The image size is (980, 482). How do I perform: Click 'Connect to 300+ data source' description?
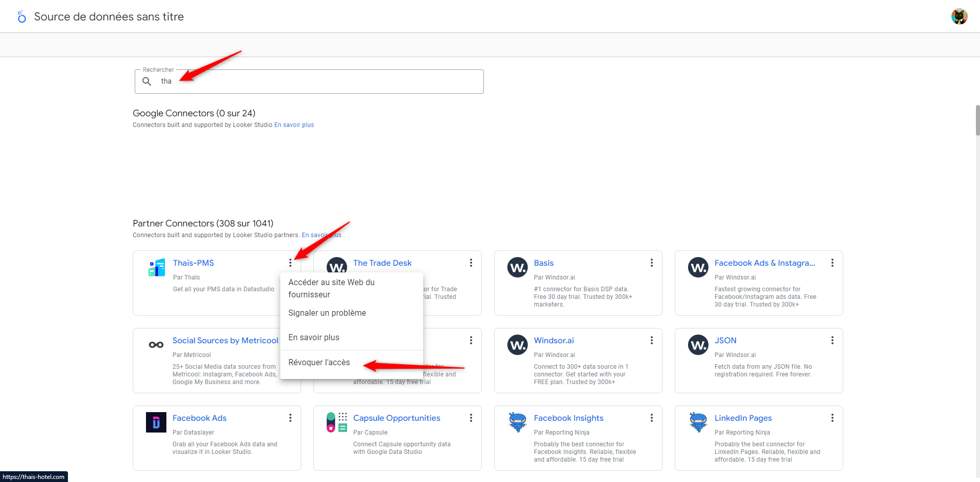pyautogui.click(x=581, y=374)
